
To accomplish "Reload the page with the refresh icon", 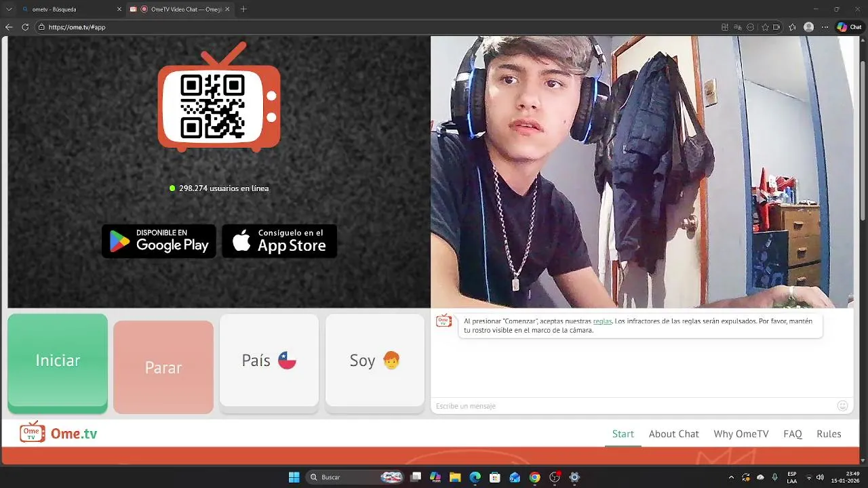I will point(25,27).
